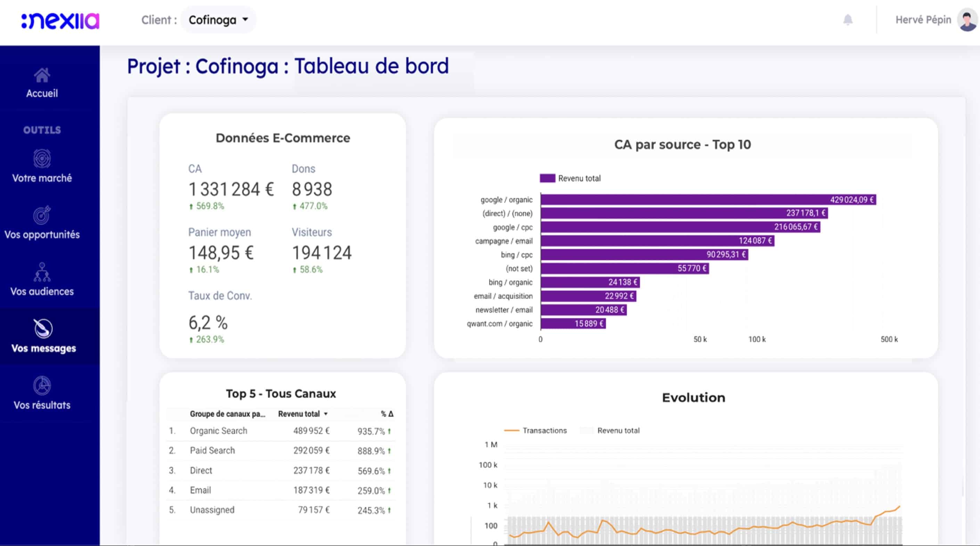Click the 888.9% Paid Search delta

pos(374,451)
